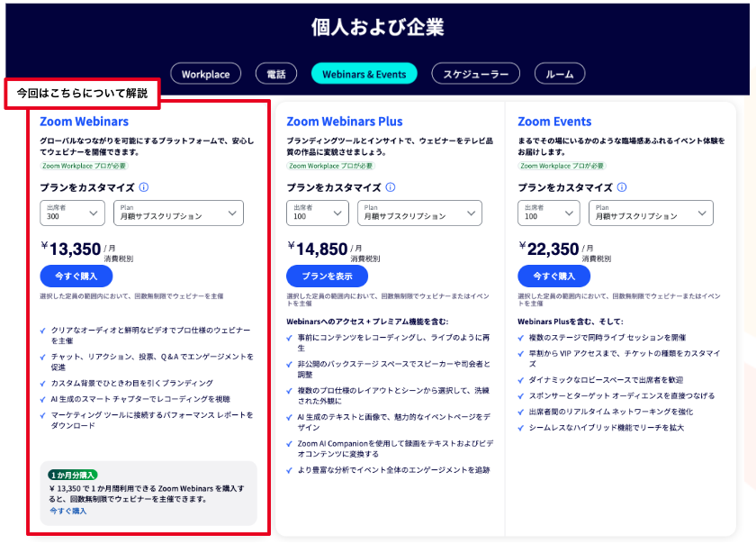Open Plan subscription dropdown in Zoom Webinars
Viewport: 756px width, 544px height.
tap(178, 213)
